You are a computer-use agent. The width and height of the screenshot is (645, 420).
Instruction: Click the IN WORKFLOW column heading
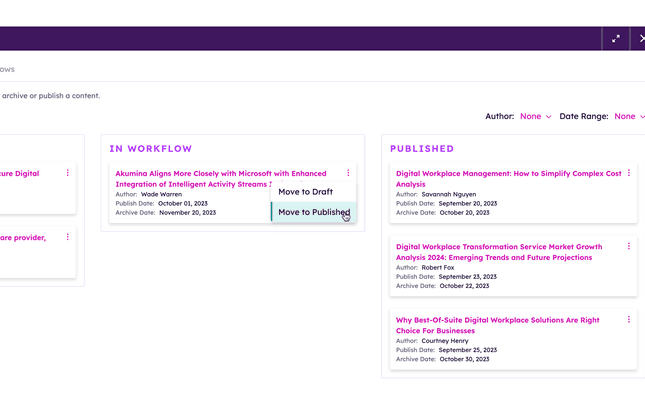tap(151, 149)
